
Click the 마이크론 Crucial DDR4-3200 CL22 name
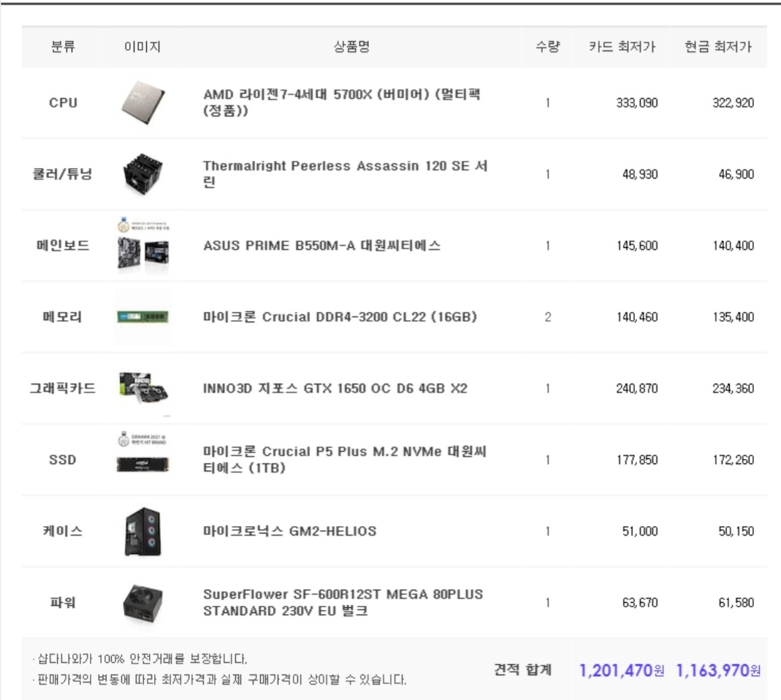pos(340,317)
